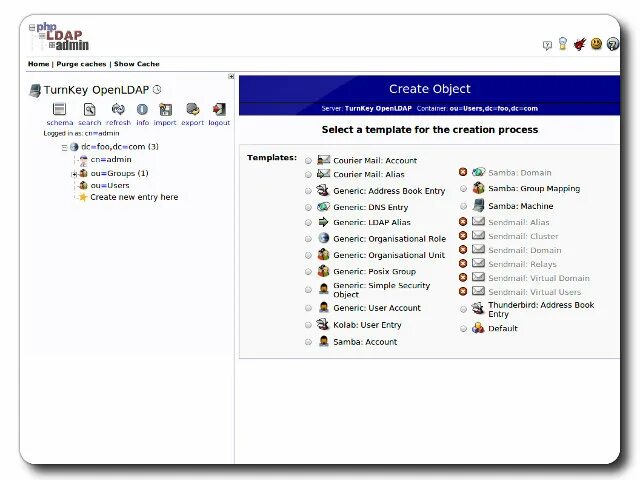Click the clock icon beside TurnKey OpenLDAP
The height and width of the screenshot is (480, 640).
(157, 89)
